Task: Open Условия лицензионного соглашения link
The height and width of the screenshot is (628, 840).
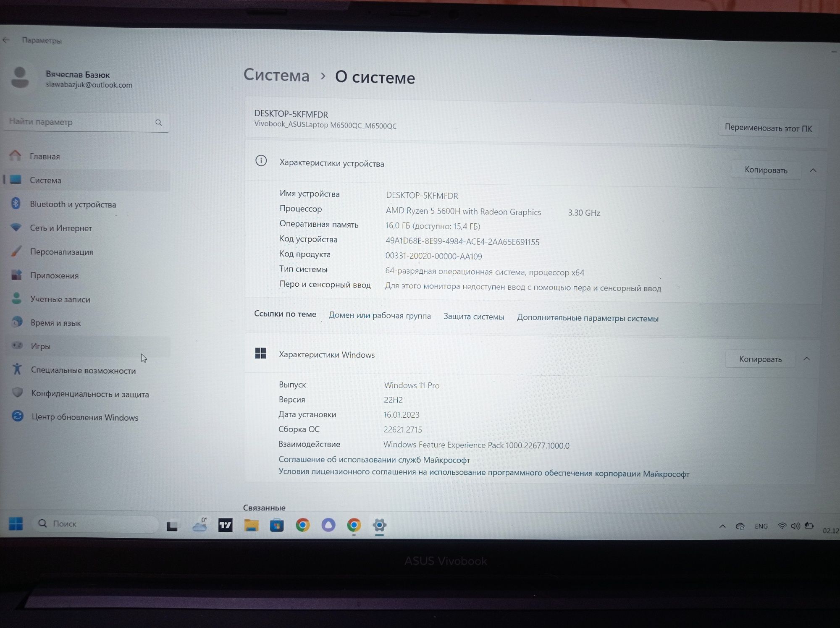Action: pyautogui.click(x=484, y=473)
